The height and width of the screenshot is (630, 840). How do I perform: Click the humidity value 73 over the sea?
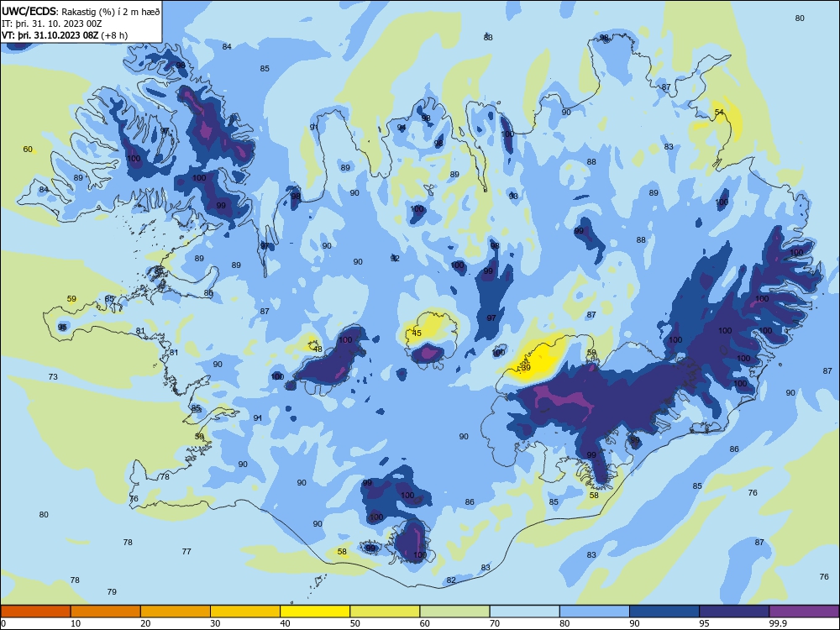point(53,376)
